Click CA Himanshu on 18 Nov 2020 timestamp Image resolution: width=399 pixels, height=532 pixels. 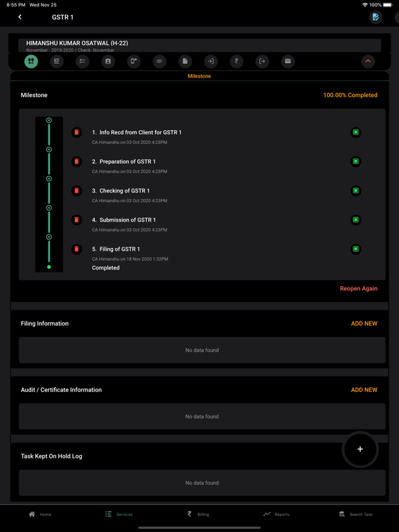(x=130, y=259)
